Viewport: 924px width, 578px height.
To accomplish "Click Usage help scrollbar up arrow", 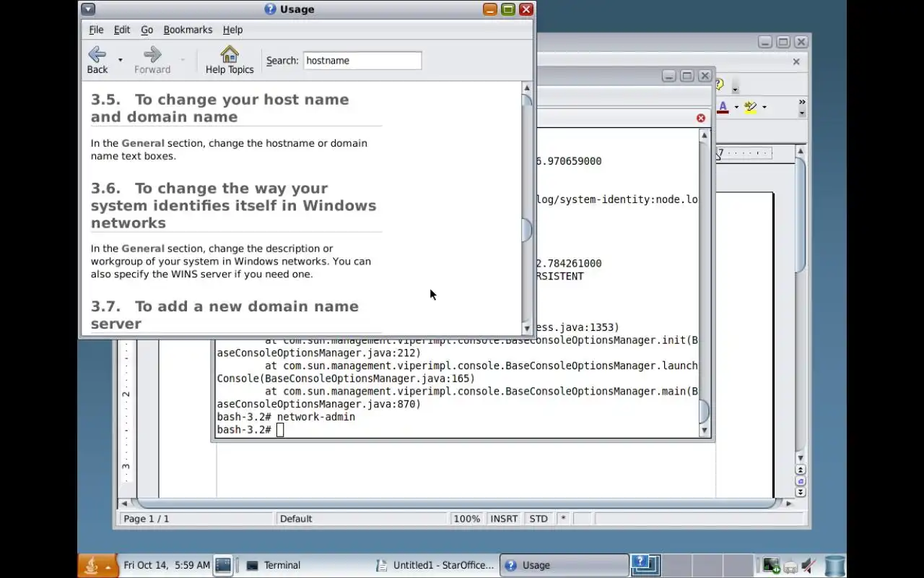I will pyautogui.click(x=527, y=88).
